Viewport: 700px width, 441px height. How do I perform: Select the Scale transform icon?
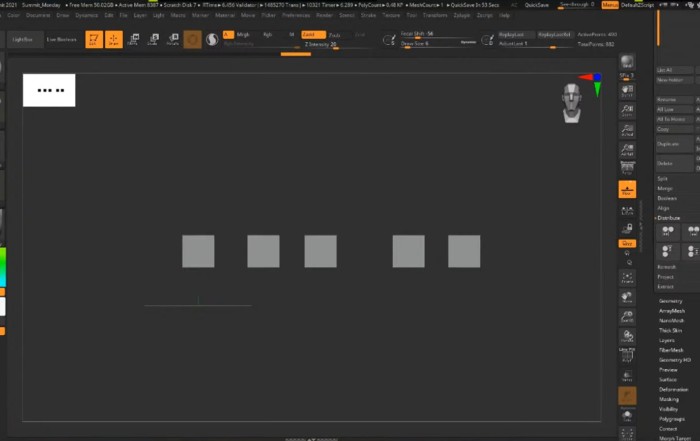[153, 39]
